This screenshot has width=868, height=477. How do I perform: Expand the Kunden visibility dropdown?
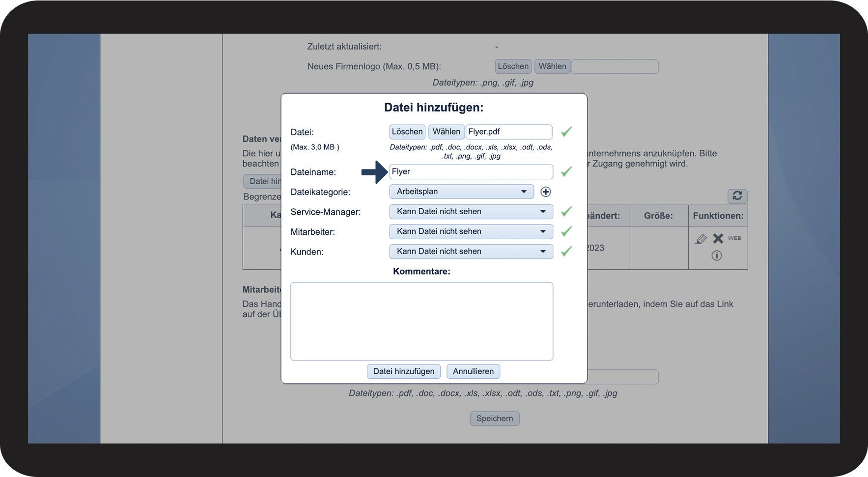coord(471,252)
